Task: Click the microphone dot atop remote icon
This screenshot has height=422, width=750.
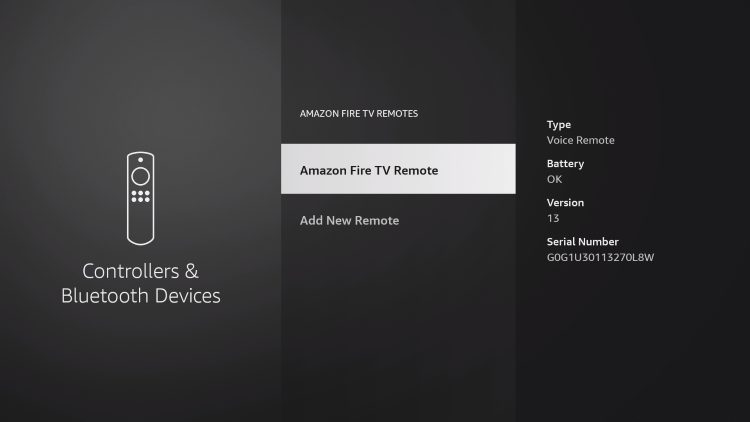Action: pos(141,160)
